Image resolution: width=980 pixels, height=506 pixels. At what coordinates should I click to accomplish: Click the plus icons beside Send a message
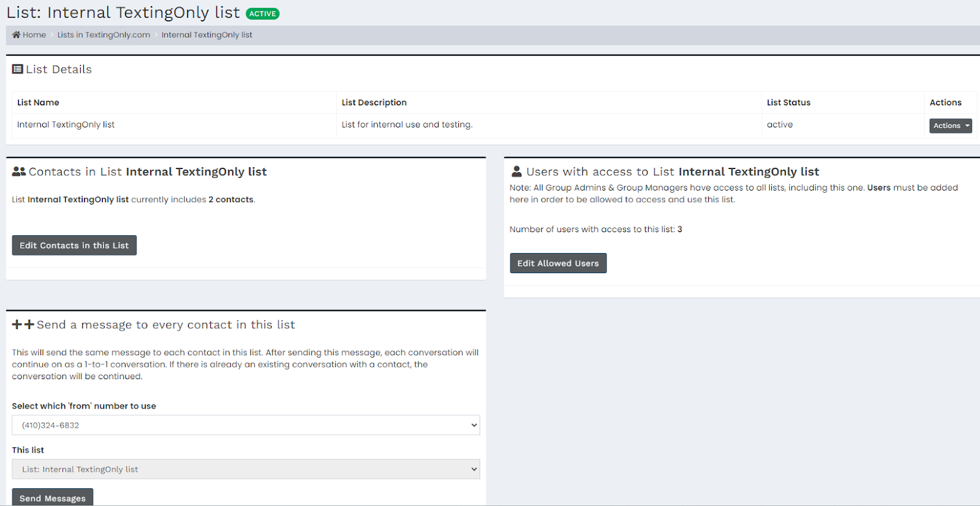click(23, 325)
